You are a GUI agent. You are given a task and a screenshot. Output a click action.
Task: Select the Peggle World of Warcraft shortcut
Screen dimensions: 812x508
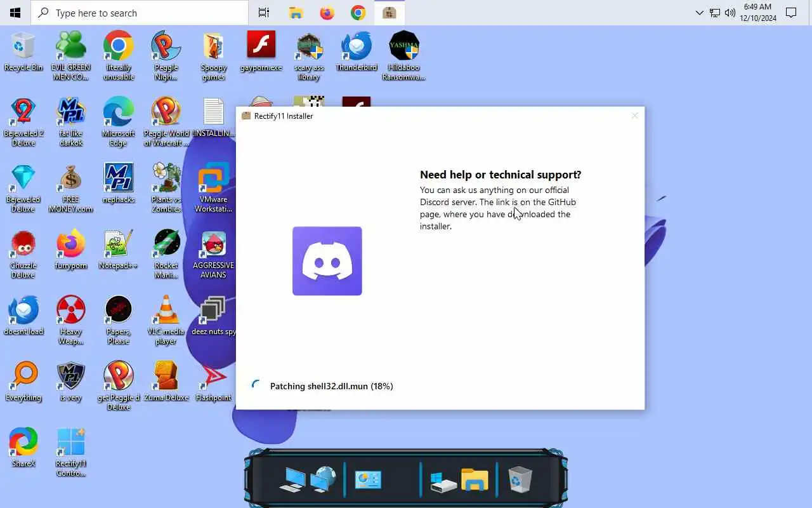pos(166,122)
